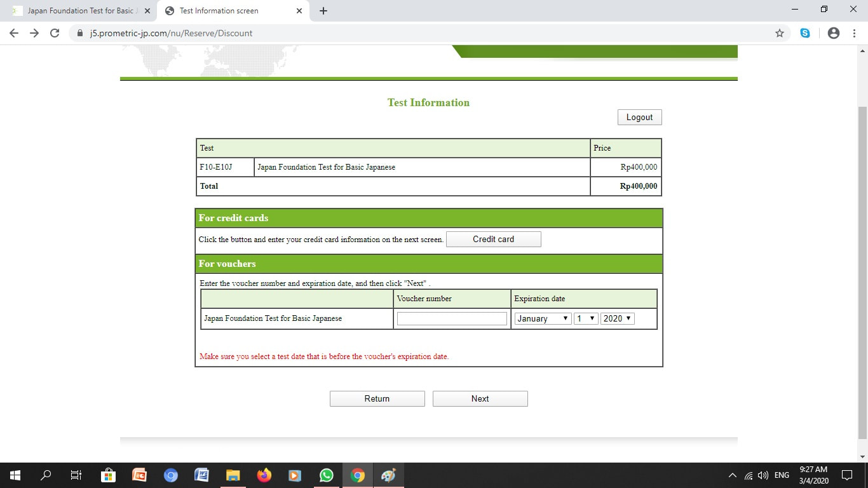
Task: Open the 2020 year dropdown
Action: [x=618, y=318]
